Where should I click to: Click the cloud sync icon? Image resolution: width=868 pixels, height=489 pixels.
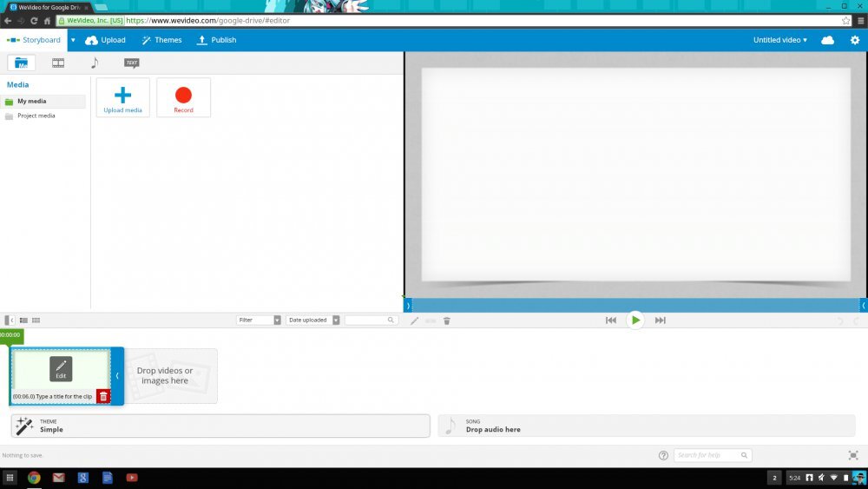[x=827, y=40]
